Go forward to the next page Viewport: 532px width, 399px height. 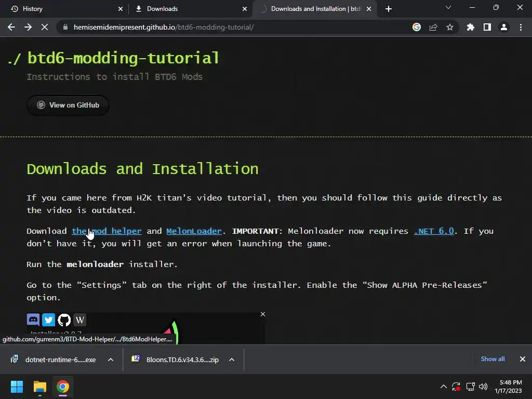[28, 27]
